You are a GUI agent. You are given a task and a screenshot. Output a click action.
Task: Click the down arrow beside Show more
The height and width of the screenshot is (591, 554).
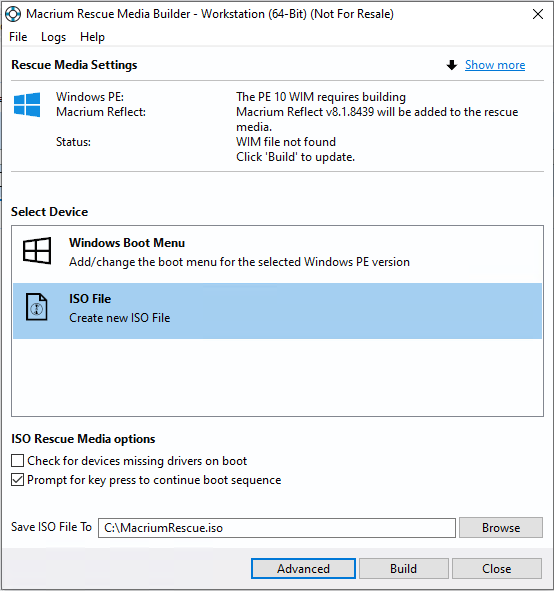(x=451, y=65)
